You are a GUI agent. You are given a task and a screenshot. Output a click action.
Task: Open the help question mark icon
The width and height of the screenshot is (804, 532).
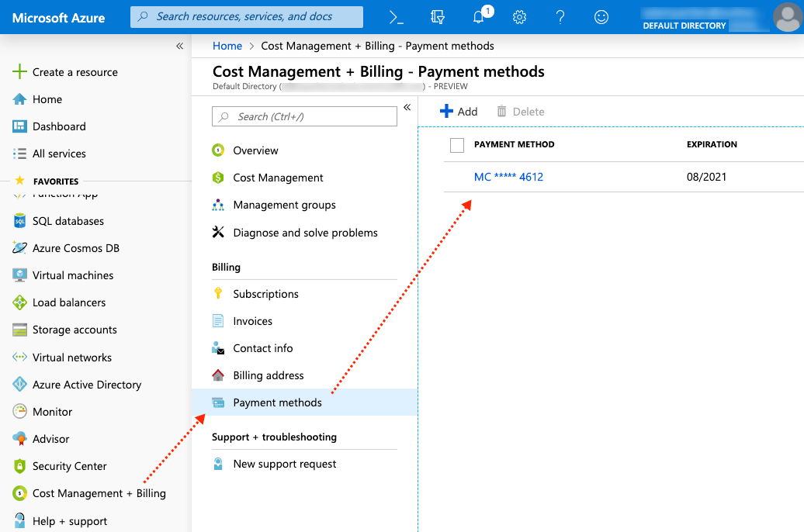pos(560,17)
